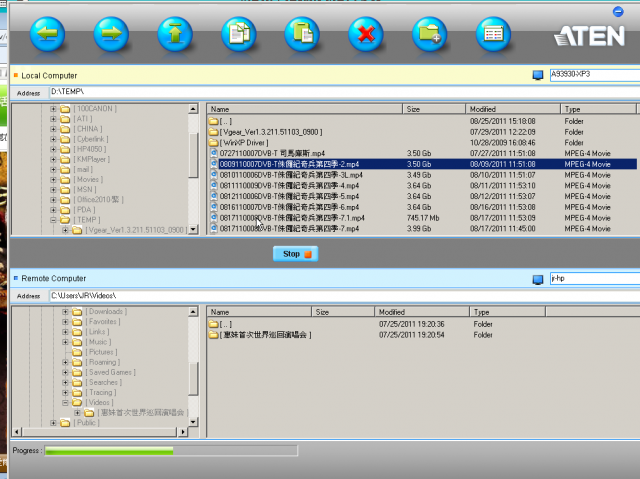Expand the KMPlayer folder node

53,159
